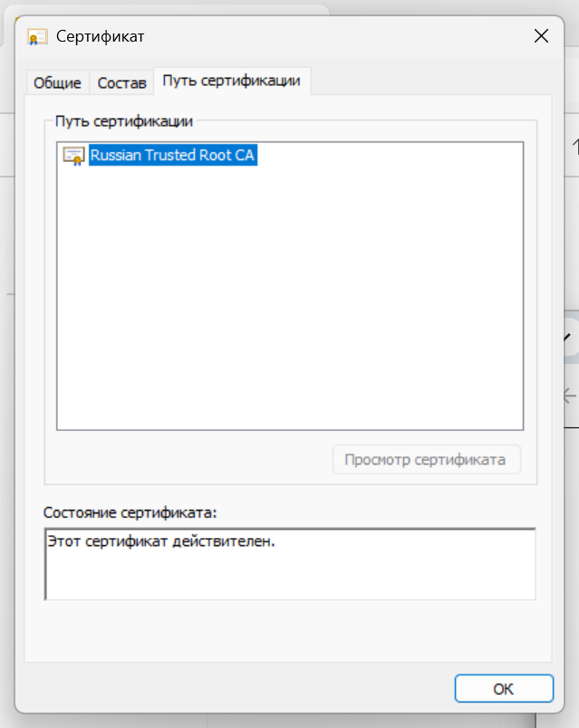Viewport: 579px width, 728px height.
Task: Click the text Этот сертификат действителен.
Action: (160, 541)
